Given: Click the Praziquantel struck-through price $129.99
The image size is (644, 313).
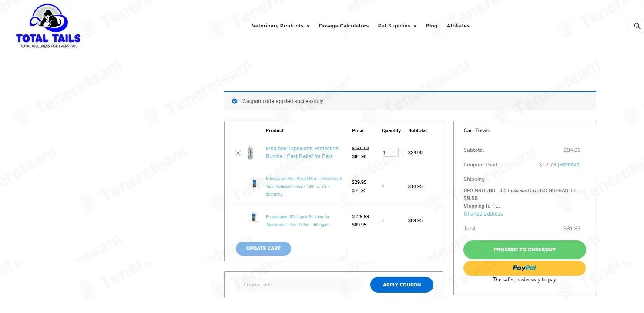Looking at the screenshot, I should (360, 216).
